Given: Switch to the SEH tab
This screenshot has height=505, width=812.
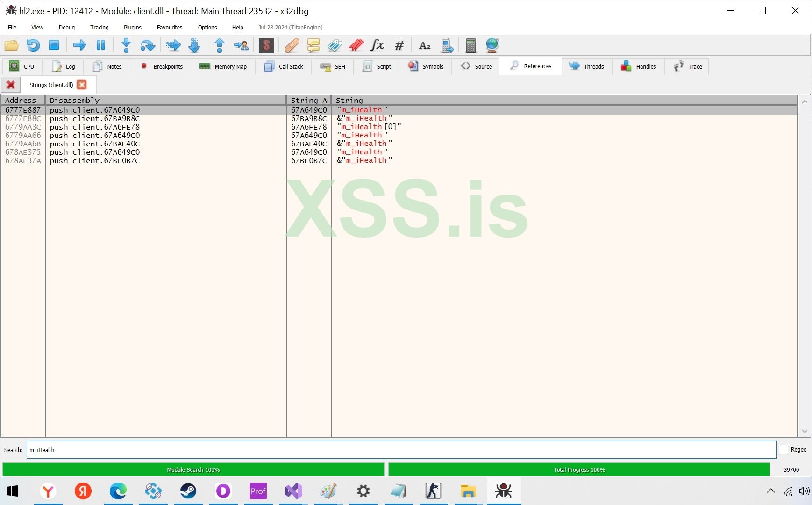Looking at the screenshot, I should (333, 66).
